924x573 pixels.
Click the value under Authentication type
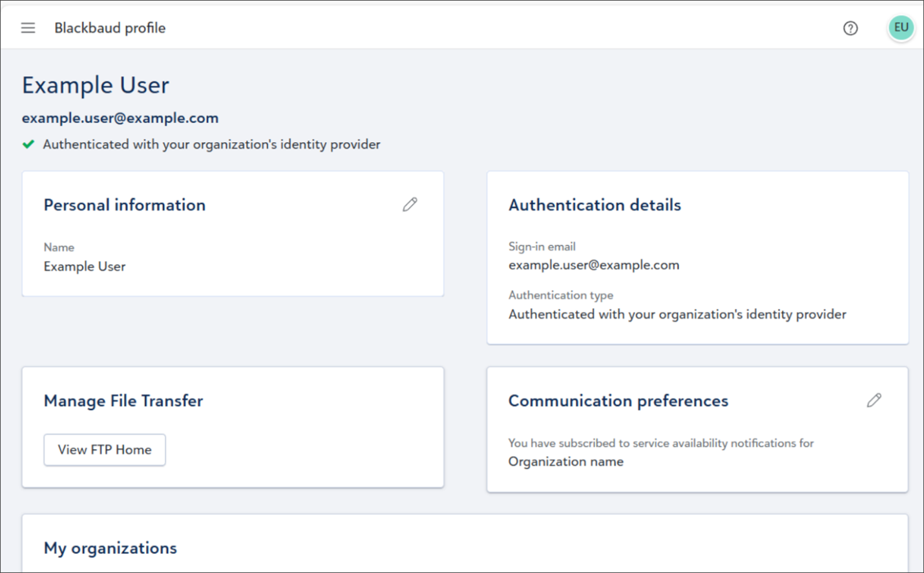pyautogui.click(x=677, y=314)
